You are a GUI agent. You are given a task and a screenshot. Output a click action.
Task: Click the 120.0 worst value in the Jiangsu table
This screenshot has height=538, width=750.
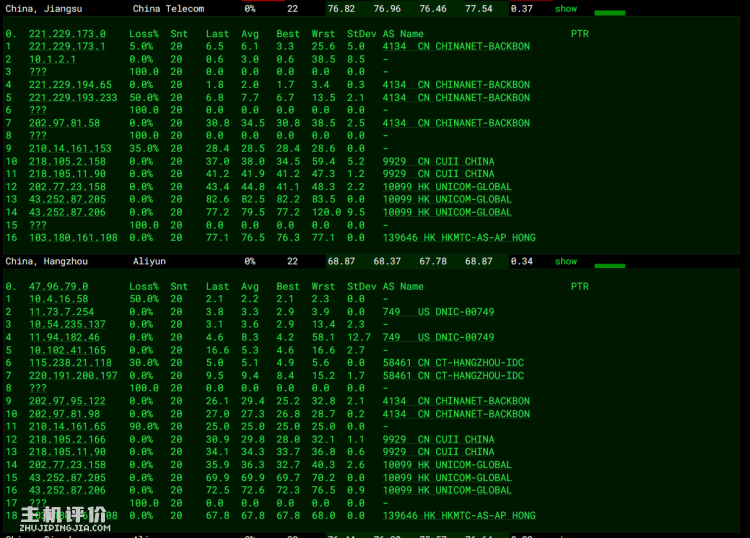(x=326, y=212)
